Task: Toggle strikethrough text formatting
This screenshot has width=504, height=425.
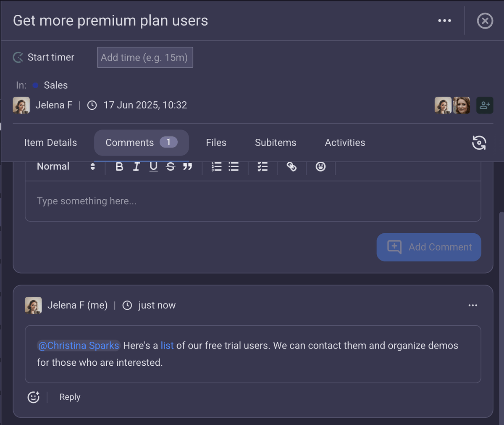Action: point(171,166)
